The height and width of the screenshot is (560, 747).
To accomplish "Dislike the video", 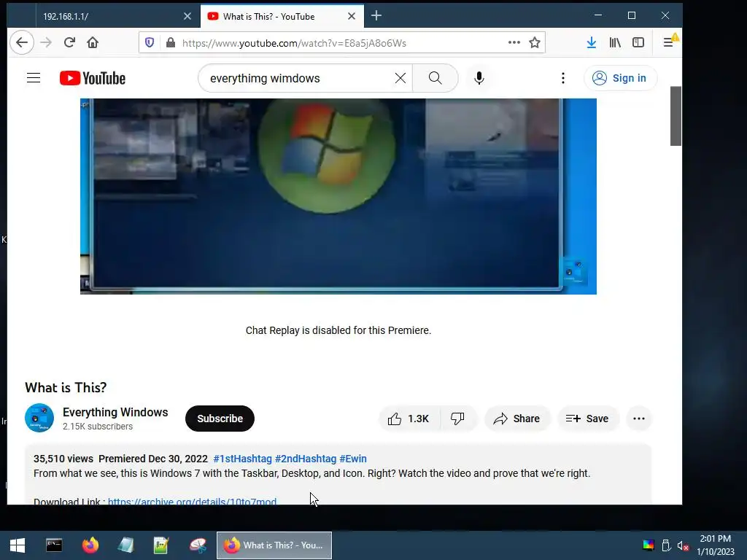I will tap(457, 419).
